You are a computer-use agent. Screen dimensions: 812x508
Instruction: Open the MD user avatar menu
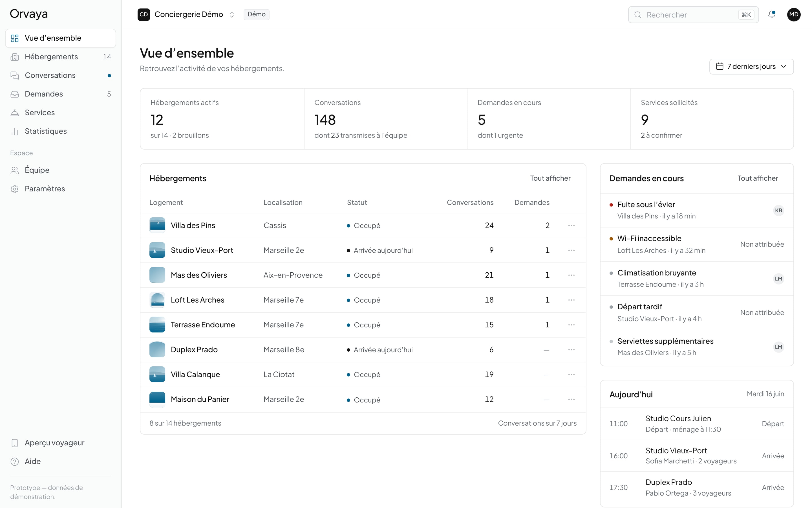(x=794, y=14)
